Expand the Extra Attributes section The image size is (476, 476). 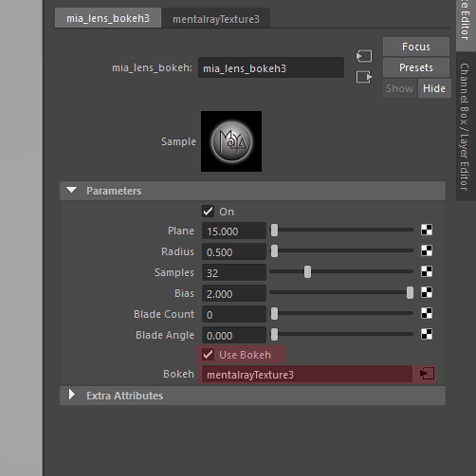pyautogui.click(x=71, y=395)
